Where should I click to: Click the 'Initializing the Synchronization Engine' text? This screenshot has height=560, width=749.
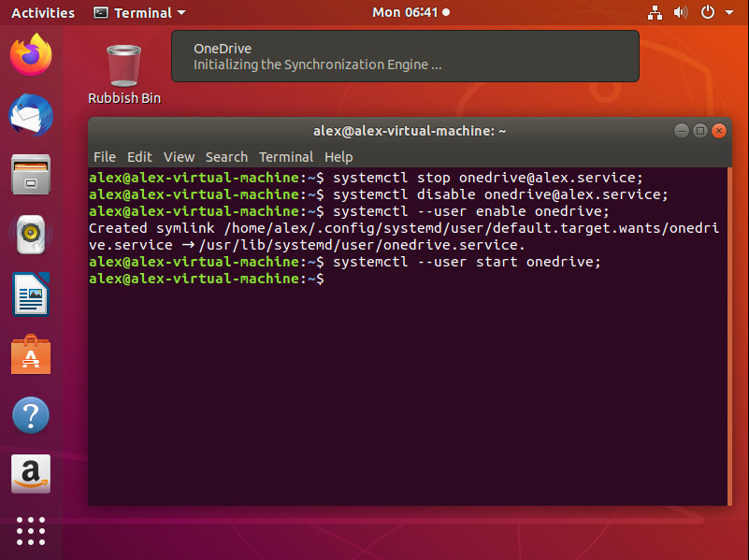point(317,65)
